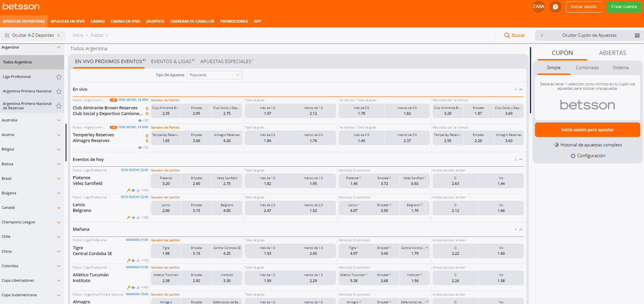The height and width of the screenshot is (304, 644).
Task: Click the Iniciar sesión button
Action: 584,7
